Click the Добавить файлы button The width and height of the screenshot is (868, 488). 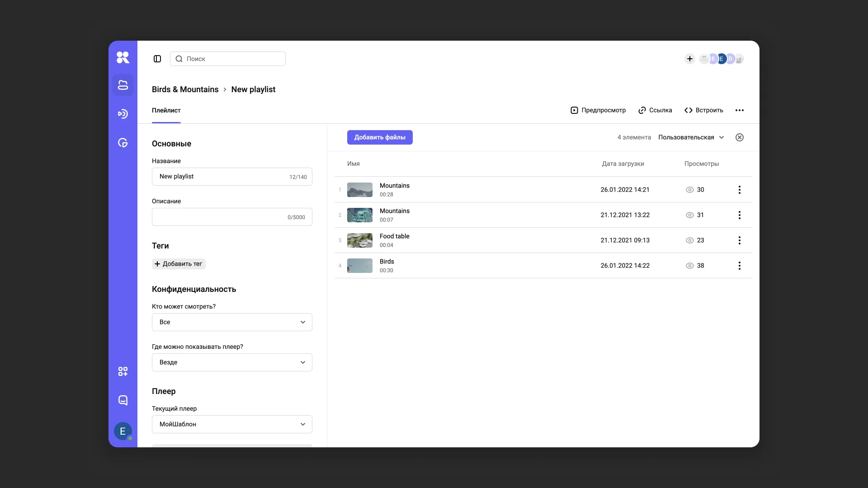pyautogui.click(x=380, y=137)
